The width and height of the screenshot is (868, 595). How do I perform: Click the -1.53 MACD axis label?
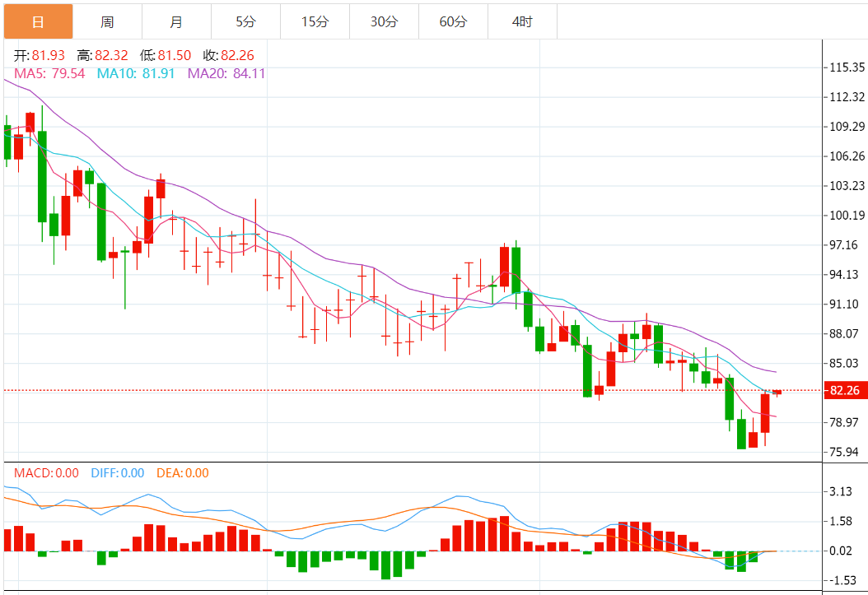(x=842, y=581)
